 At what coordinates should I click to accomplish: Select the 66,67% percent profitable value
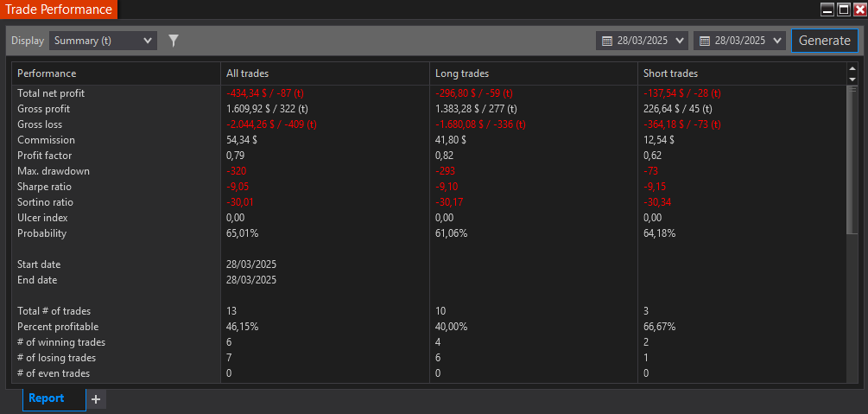click(x=659, y=327)
